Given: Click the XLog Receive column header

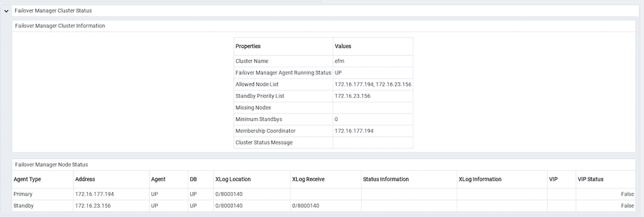Looking at the screenshot, I should click(326, 179).
